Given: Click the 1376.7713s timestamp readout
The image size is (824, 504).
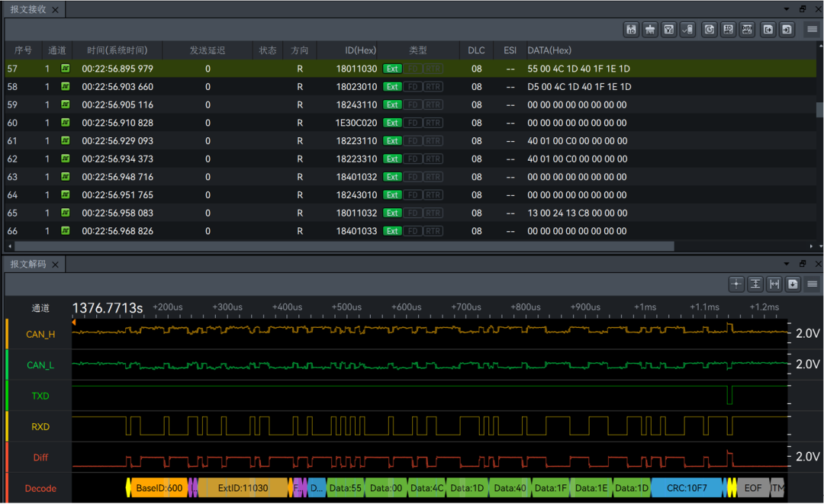Looking at the screenshot, I should (108, 308).
